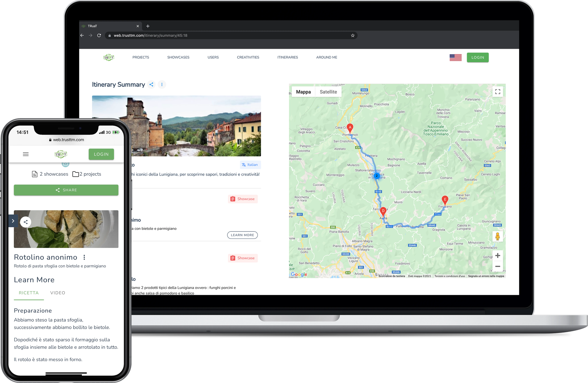Open the hamburger menu on the phone
The height and width of the screenshot is (383, 588).
26,154
